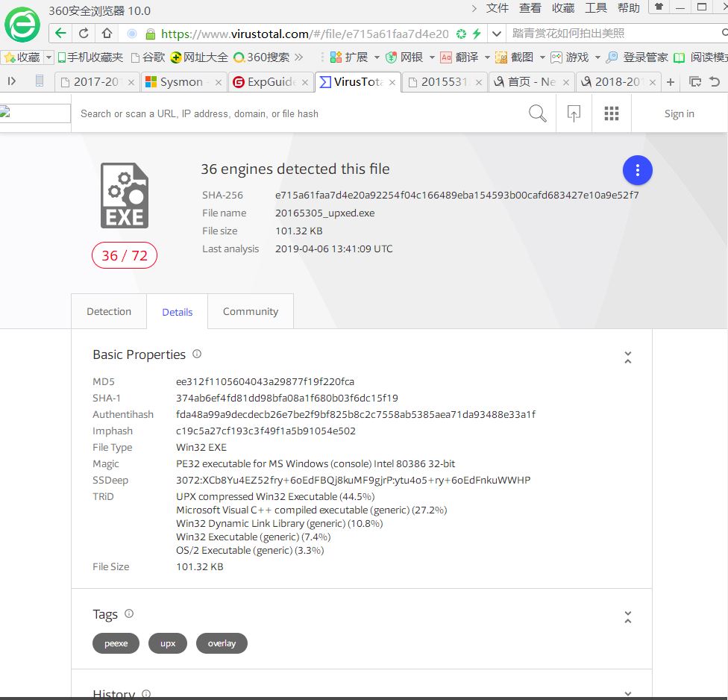
Task: Open the 帮助 menu
Action: click(629, 8)
